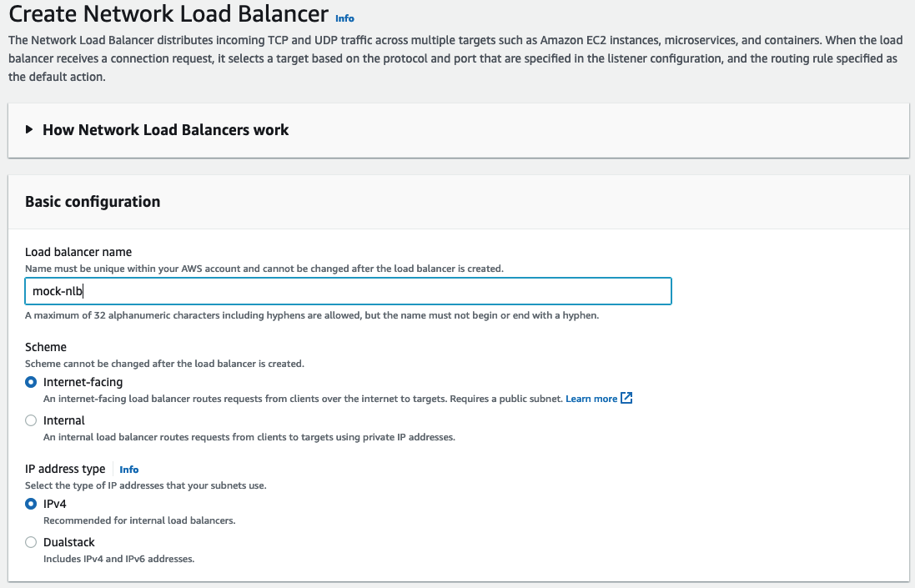915x588 pixels.
Task: Open the Info link beside Create Network Load Balancer
Action: point(344,18)
